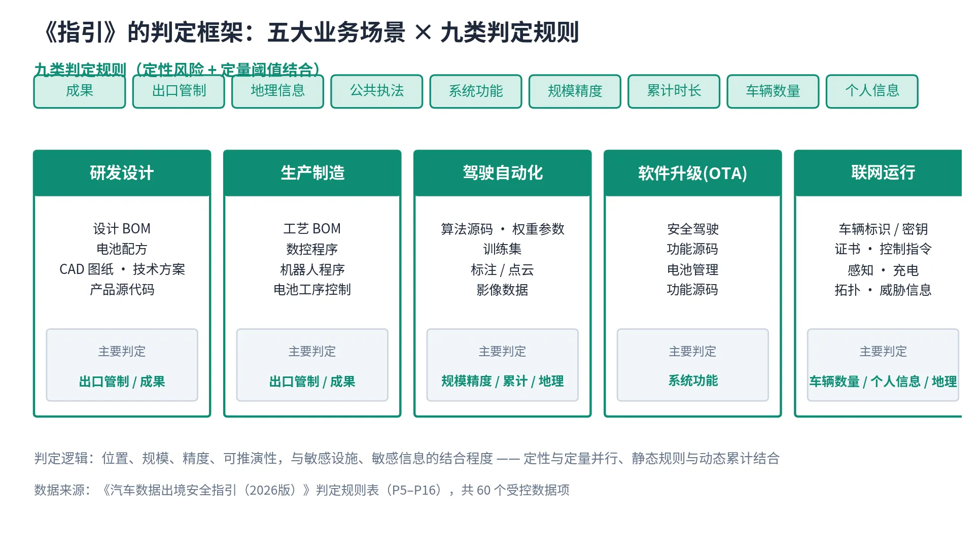Click 车辆数量 / 个人信息 / 地理 judgment text
Image resolution: width=980 pixels, height=552 pixels.
(x=883, y=382)
